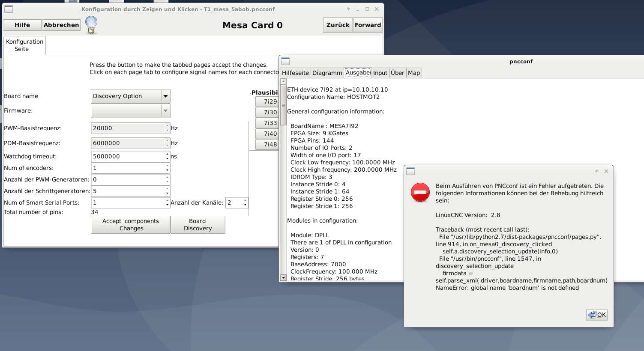Click Abbrechen to cancel configuration
Viewport: 644px width, 351px height.
coord(61,25)
